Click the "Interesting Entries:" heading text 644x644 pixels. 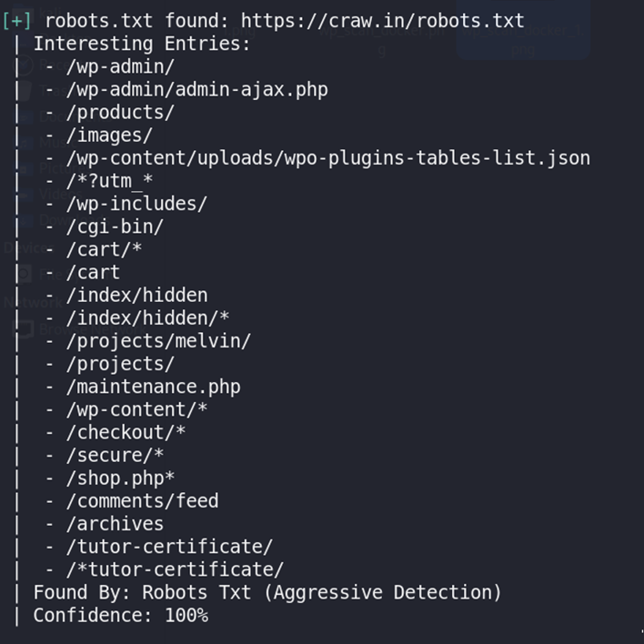click(x=142, y=43)
